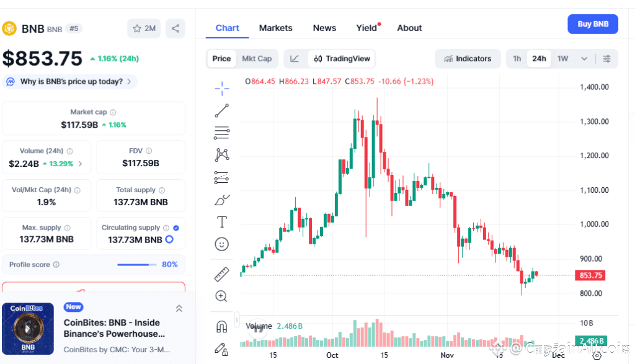
Task: Play the CoinBites BNB video thumbnail
Action: [x=28, y=329]
